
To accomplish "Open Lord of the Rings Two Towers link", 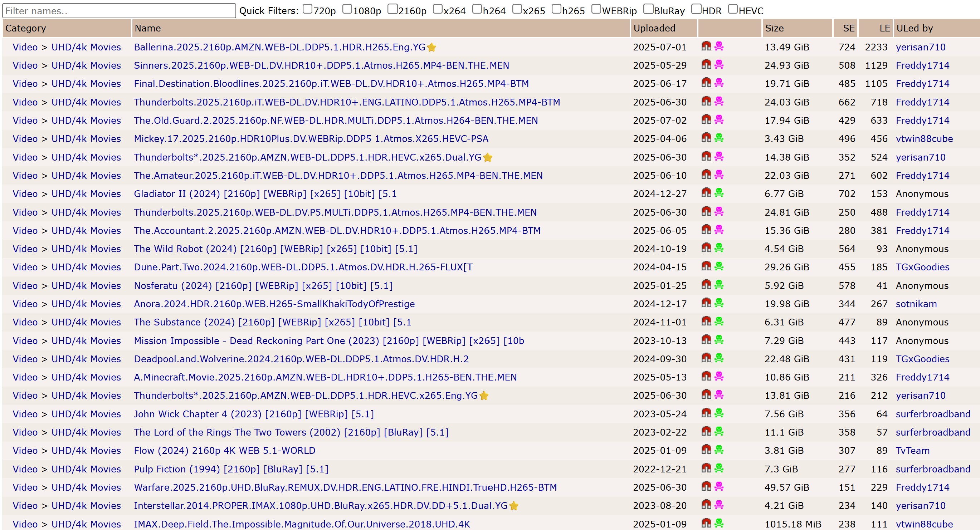I will tap(291, 432).
